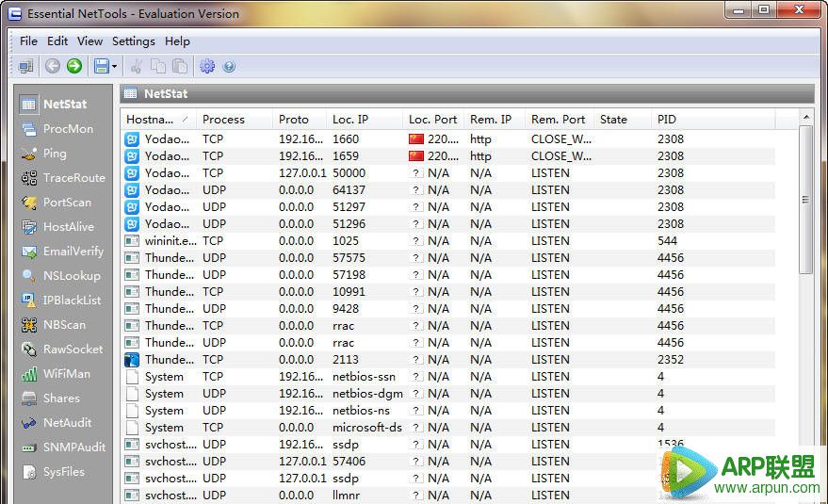Open the View menu
This screenshot has width=828, height=504.
tap(89, 41)
